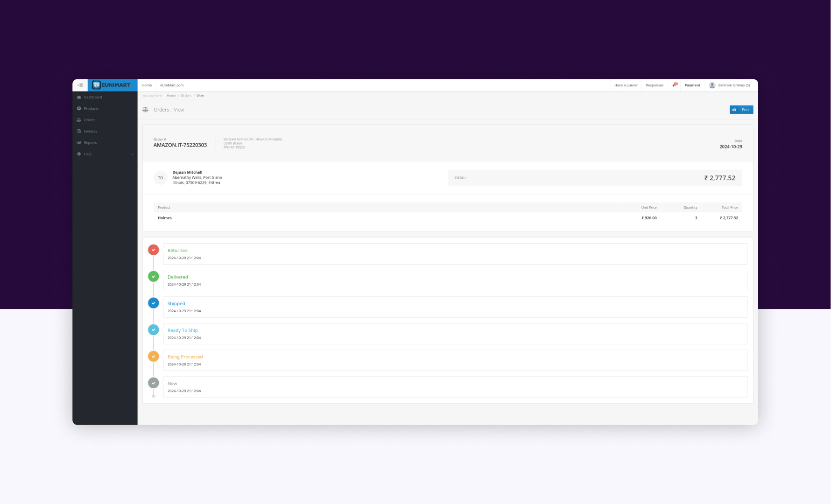Click the Have a query? link
The image size is (831, 504).
tap(626, 85)
